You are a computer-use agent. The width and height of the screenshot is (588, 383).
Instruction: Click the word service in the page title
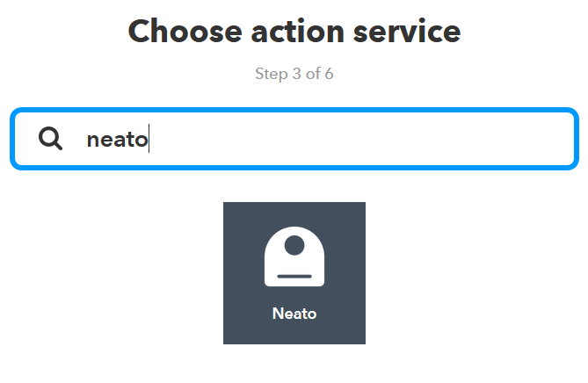[407, 32]
